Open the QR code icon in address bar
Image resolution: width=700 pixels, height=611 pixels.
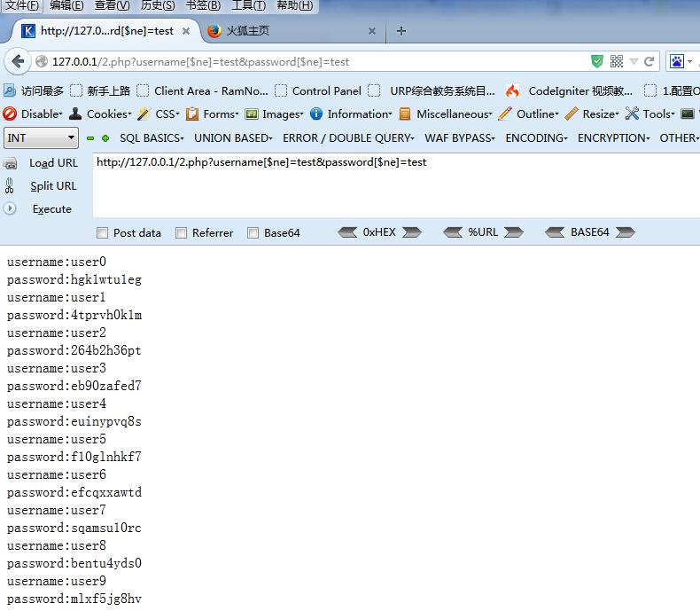(617, 61)
